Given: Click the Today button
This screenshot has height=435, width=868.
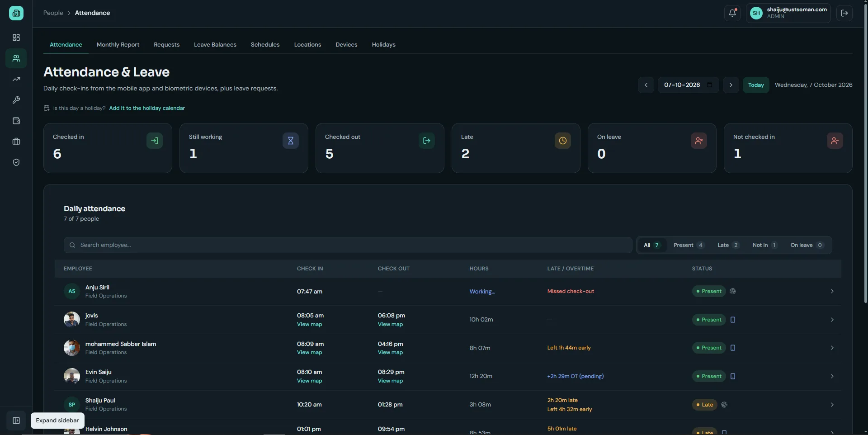Looking at the screenshot, I should [x=756, y=85].
